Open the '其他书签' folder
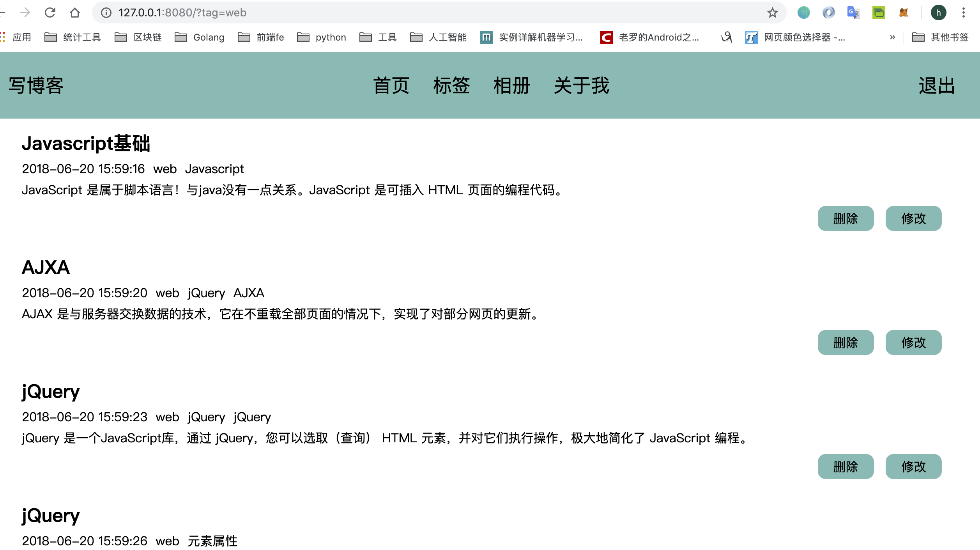This screenshot has height=550, width=980. (x=940, y=37)
